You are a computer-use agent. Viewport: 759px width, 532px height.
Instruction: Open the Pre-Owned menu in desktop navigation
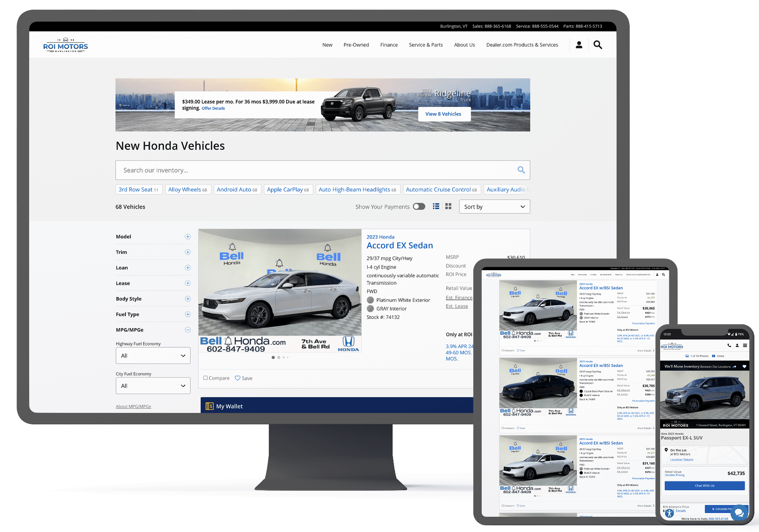coord(356,45)
